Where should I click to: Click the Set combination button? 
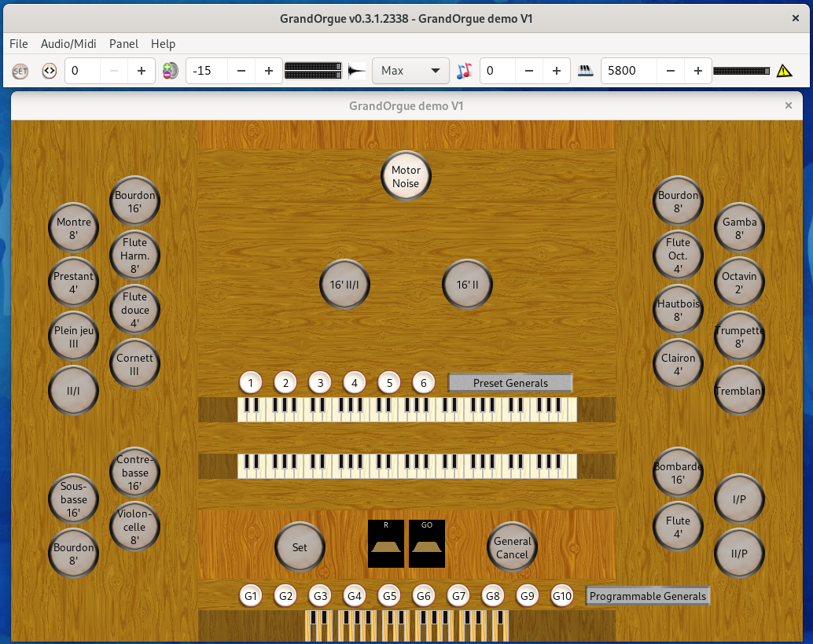pyautogui.click(x=300, y=547)
